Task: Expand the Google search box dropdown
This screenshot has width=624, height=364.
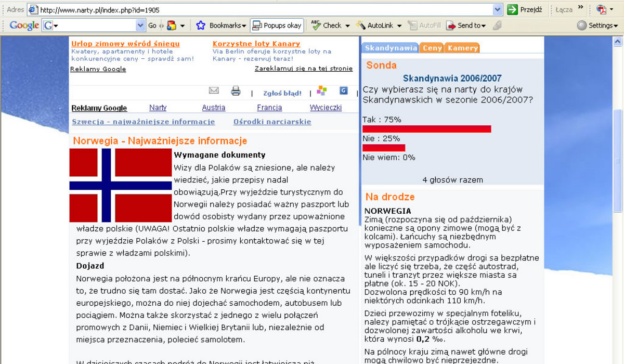Action: [x=140, y=25]
